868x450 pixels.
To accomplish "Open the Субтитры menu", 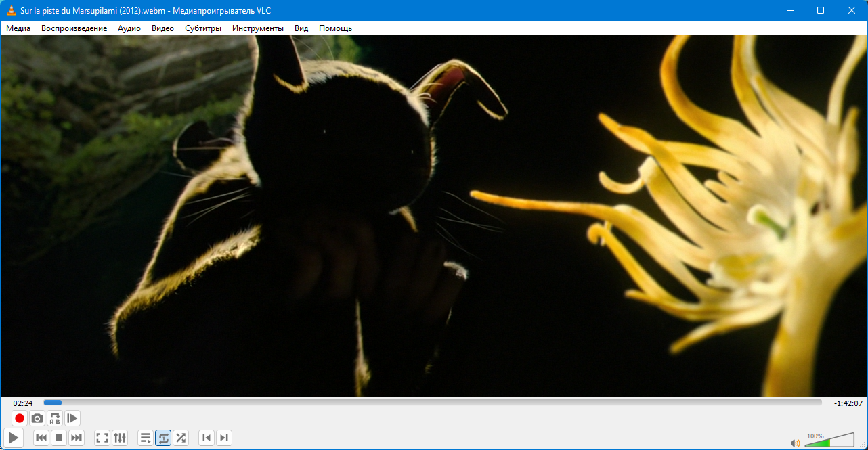I will click(x=203, y=28).
